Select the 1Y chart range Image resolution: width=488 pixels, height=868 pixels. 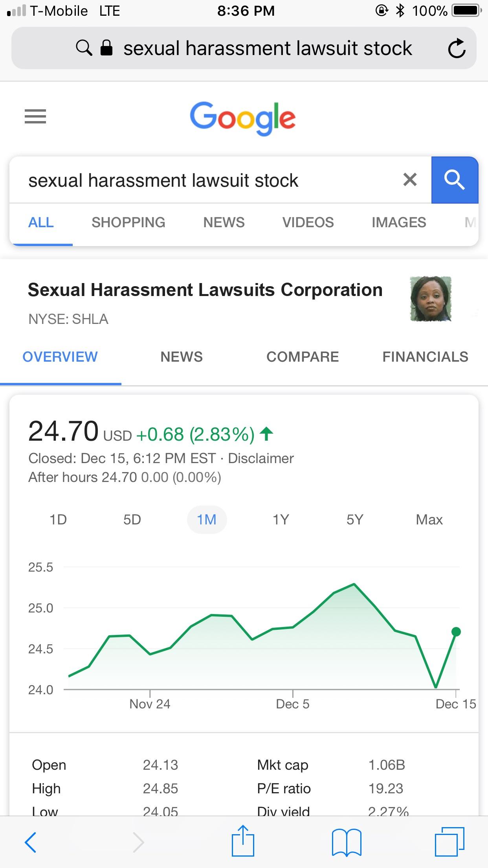point(281,520)
